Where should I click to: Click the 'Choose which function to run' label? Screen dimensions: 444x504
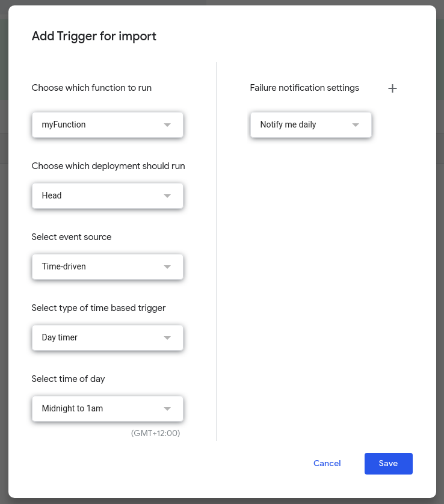click(x=91, y=88)
